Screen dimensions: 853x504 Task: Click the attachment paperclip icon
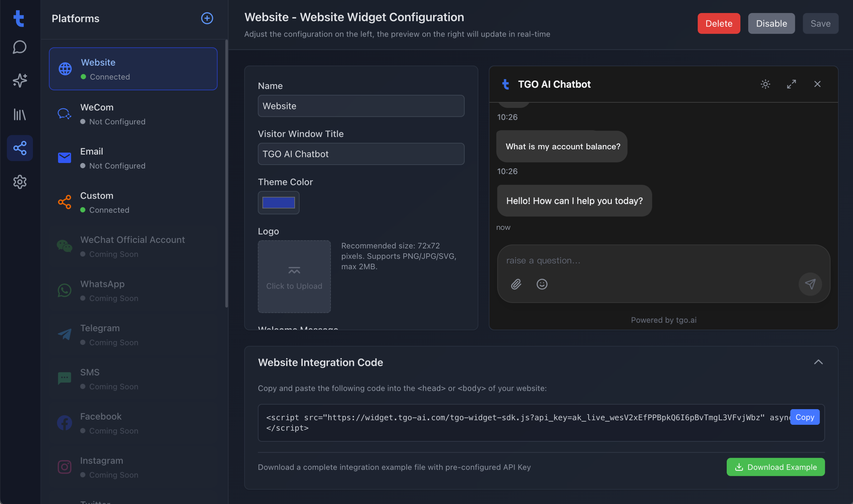516,284
